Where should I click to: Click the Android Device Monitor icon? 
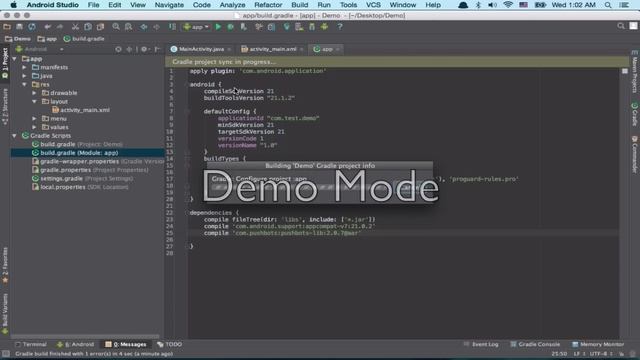click(324, 27)
